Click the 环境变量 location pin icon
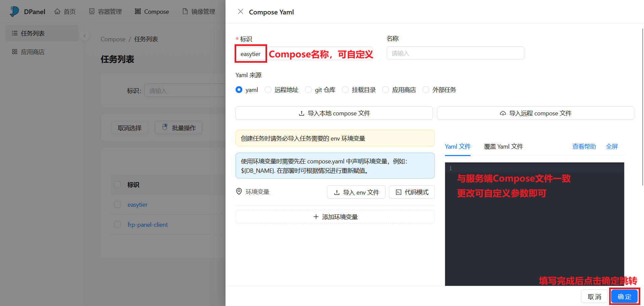 pyautogui.click(x=239, y=192)
